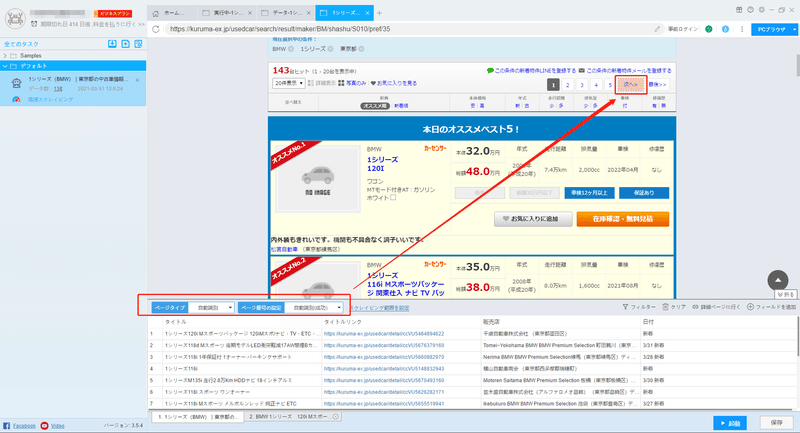Screen dimensions: 800x433
Task: Click the gray NO IMAGE car thumbnail of 120i
Action: pyautogui.click(x=317, y=179)
